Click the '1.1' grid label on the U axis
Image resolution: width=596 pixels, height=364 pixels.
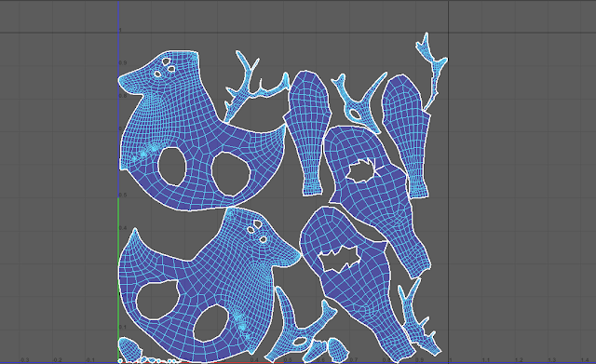click(486, 359)
